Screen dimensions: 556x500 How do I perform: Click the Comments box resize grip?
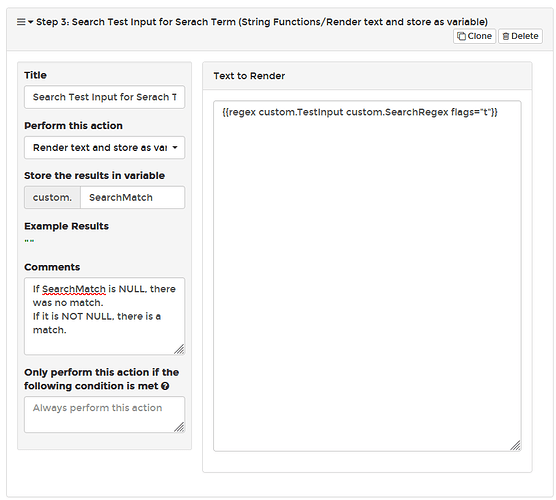179,349
